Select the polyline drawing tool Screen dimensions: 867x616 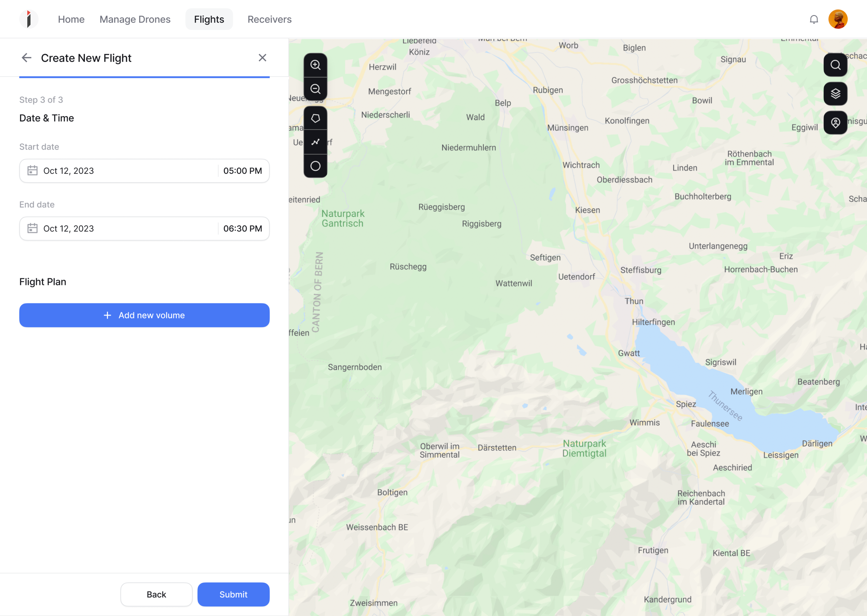click(x=316, y=142)
